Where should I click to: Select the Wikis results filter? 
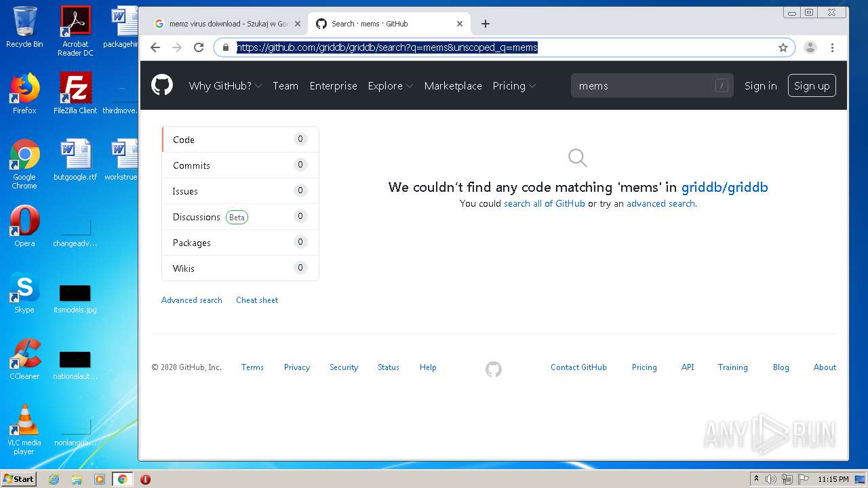[x=240, y=268]
